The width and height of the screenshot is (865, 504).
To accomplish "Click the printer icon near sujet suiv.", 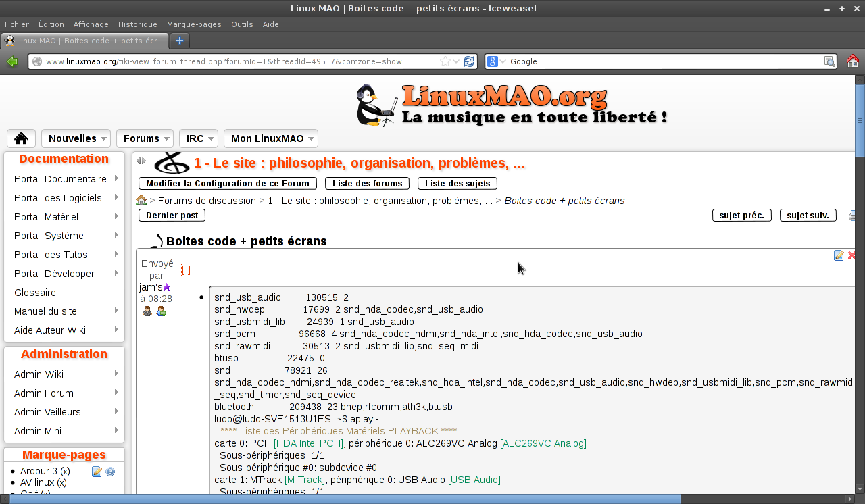I will click(x=852, y=216).
